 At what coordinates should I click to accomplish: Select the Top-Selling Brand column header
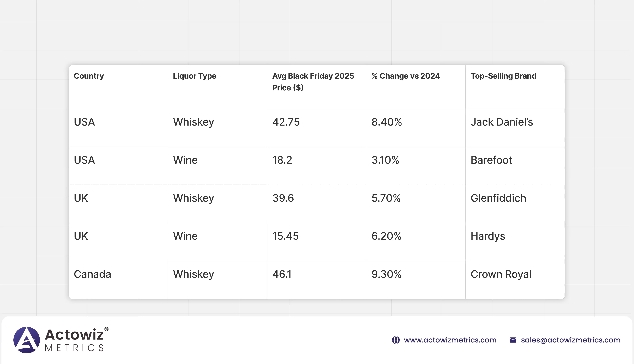pyautogui.click(x=503, y=76)
